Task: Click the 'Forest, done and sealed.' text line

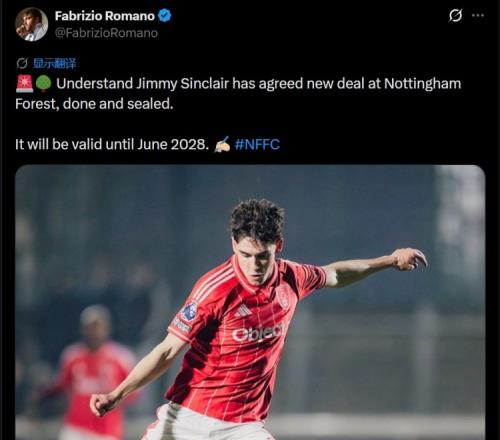Action: tap(94, 104)
